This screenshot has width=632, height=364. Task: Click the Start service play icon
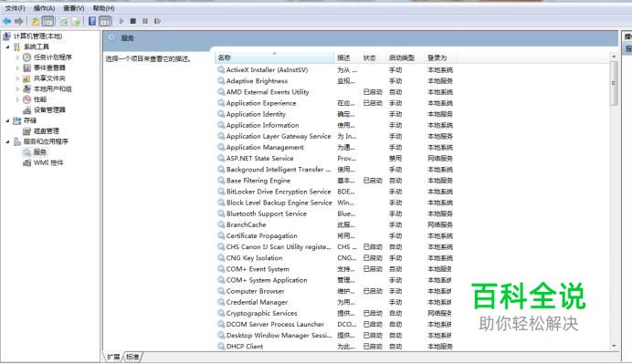click(121, 21)
